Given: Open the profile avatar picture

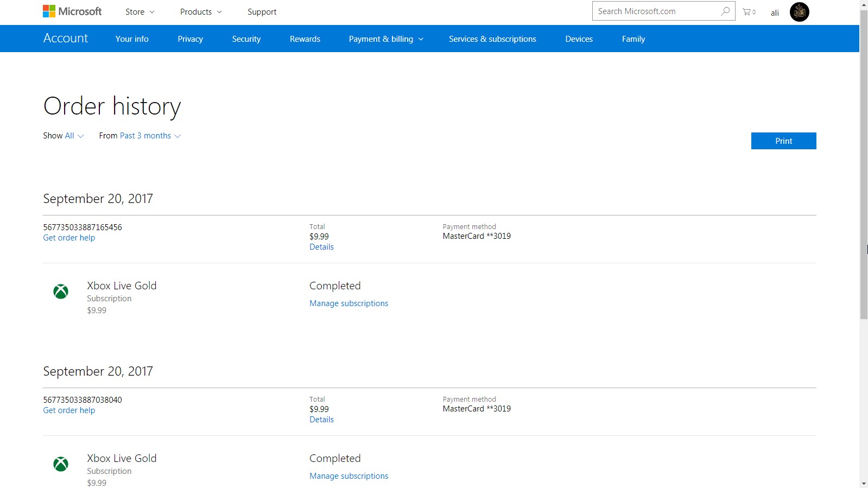Looking at the screenshot, I should pyautogui.click(x=799, y=12).
